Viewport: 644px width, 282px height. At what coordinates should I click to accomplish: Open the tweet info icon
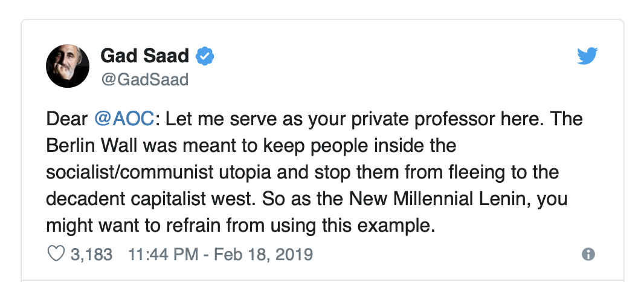(x=588, y=254)
